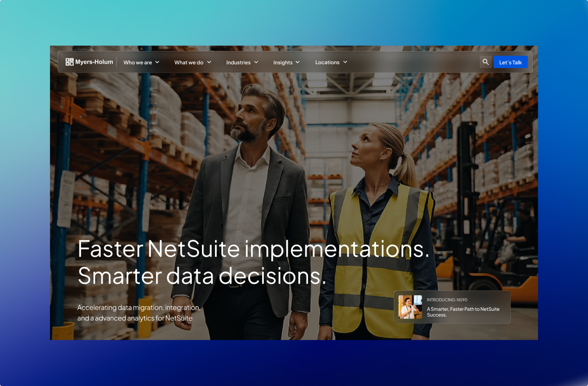Click the Faster NetSuite implementations headline

(254, 249)
